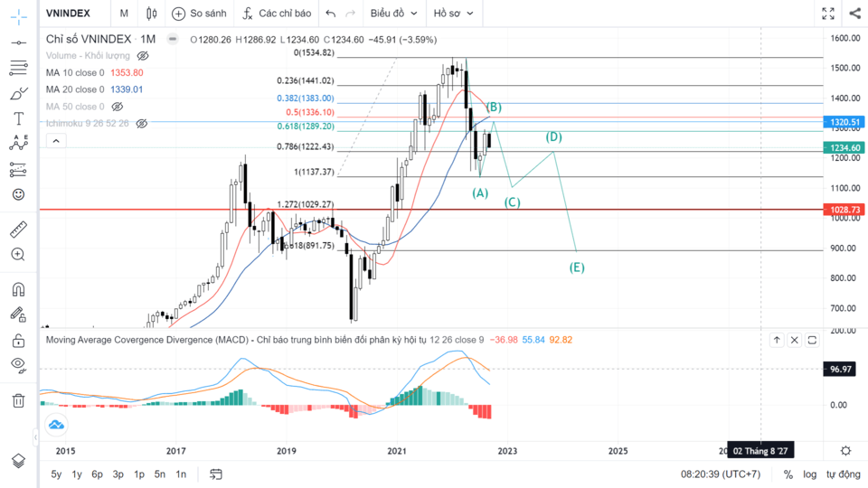Activate the zoom in tool
The width and height of the screenshot is (868, 488).
click(x=18, y=255)
